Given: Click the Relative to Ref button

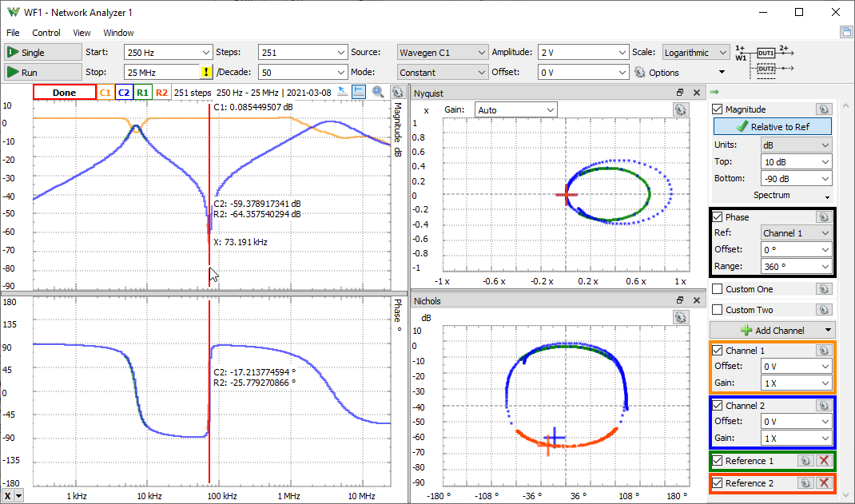Looking at the screenshot, I should [772, 127].
